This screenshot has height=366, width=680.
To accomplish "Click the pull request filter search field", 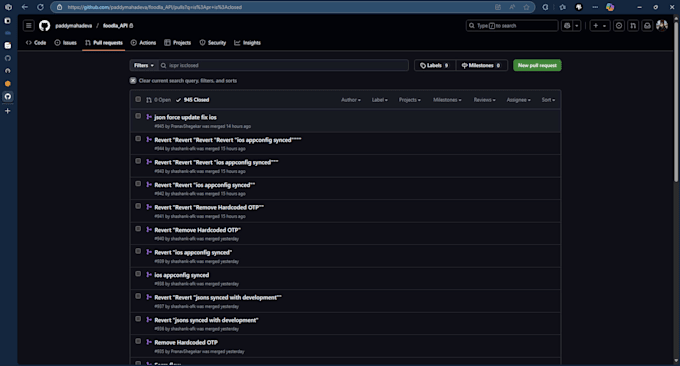I will pyautogui.click(x=283, y=65).
